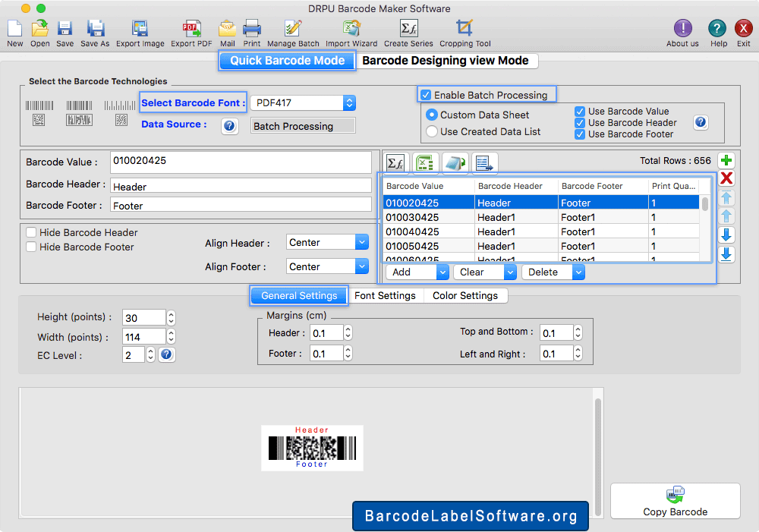Click the Export PDF icon
The image size is (759, 532).
point(191,29)
